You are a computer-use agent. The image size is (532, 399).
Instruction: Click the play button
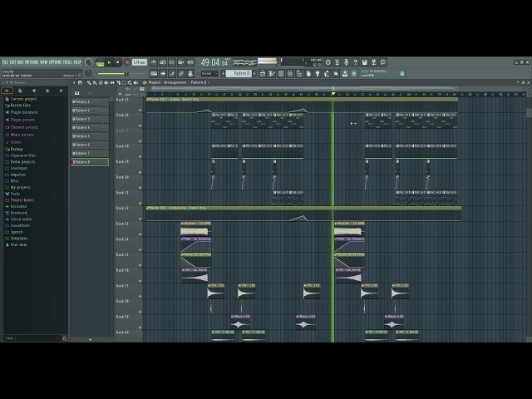(109, 62)
